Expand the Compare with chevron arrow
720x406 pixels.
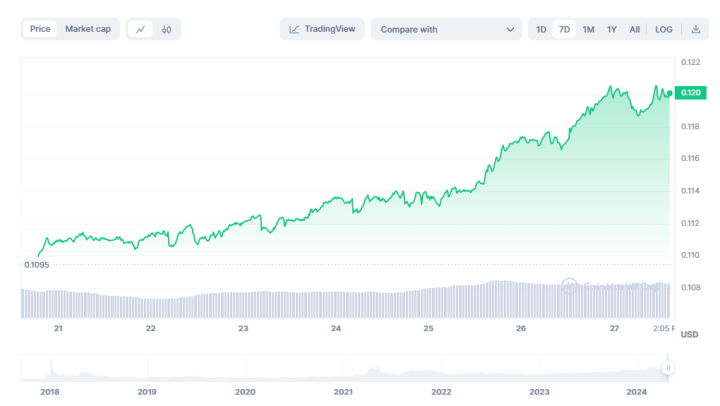point(510,30)
